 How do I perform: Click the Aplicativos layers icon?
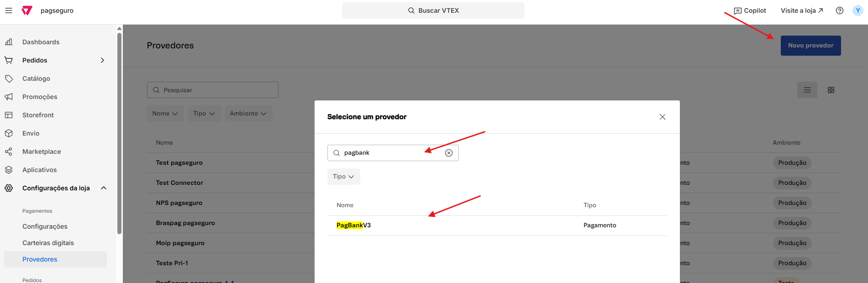(x=9, y=170)
